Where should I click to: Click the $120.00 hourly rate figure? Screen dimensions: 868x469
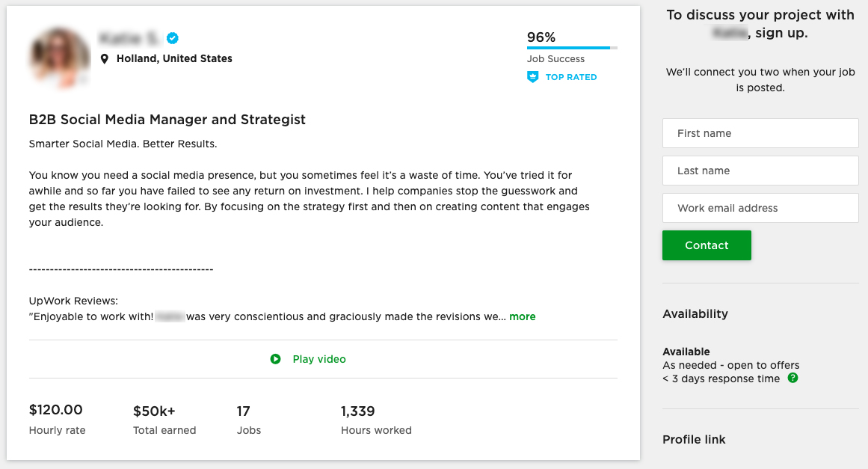click(56, 410)
